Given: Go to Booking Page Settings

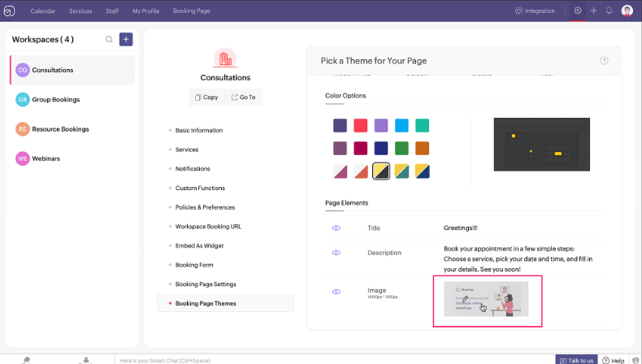Looking at the screenshot, I should click(x=206, y=284).
